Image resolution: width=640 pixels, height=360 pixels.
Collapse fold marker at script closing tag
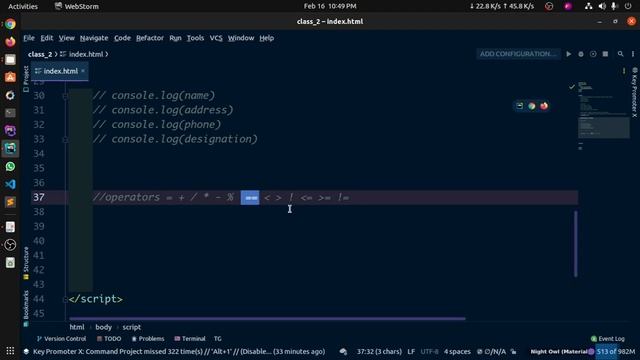point(65,299)
